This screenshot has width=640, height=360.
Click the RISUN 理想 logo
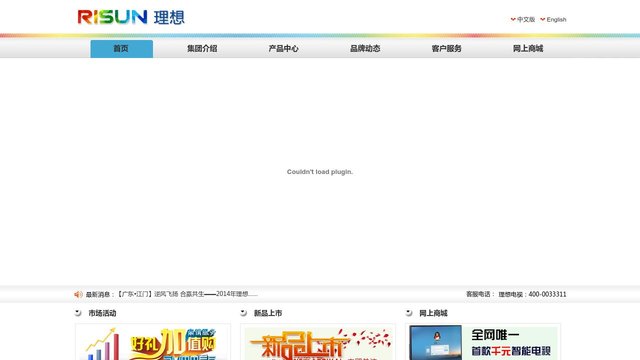[131, 17]
